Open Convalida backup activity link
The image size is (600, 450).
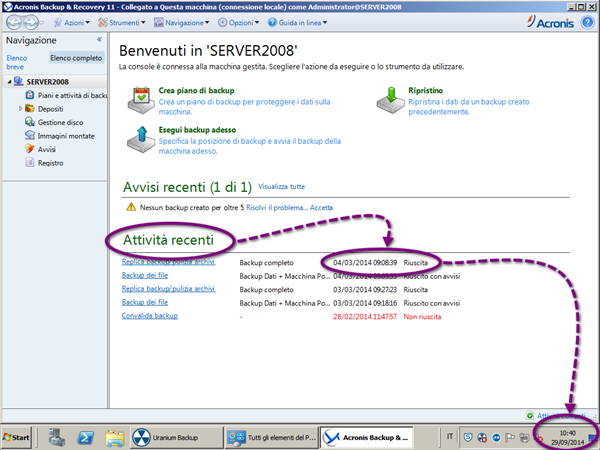pos(150,316)
